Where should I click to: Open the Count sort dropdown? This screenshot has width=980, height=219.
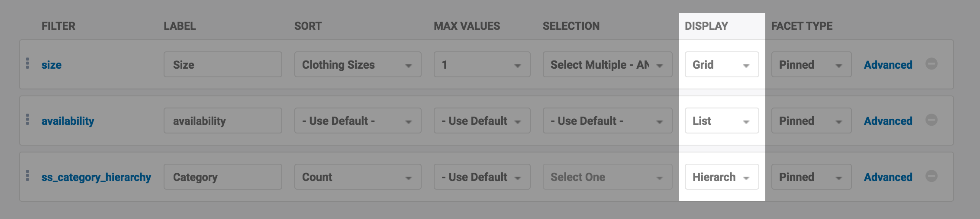358,177
